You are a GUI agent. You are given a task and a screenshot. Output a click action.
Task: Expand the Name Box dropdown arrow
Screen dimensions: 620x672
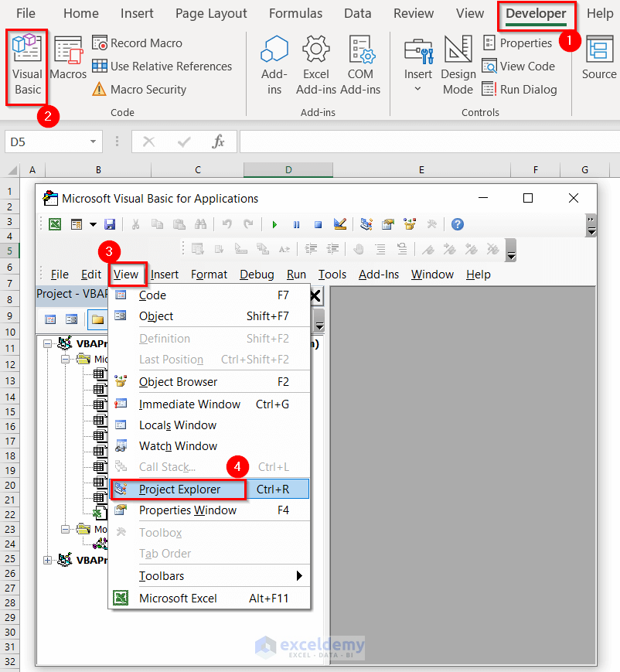pos(93,142)
